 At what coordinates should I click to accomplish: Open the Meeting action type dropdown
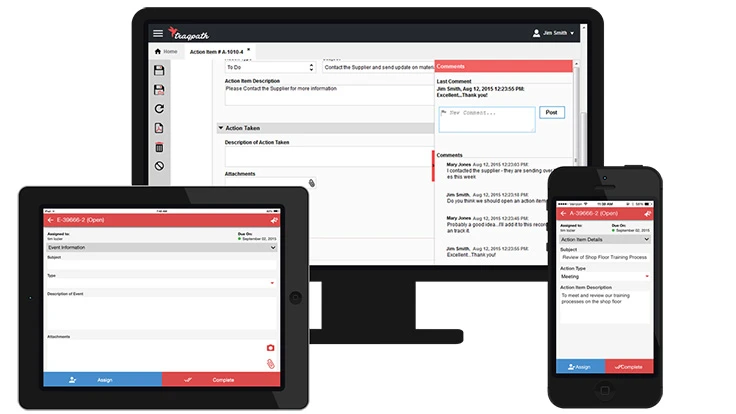604,275
